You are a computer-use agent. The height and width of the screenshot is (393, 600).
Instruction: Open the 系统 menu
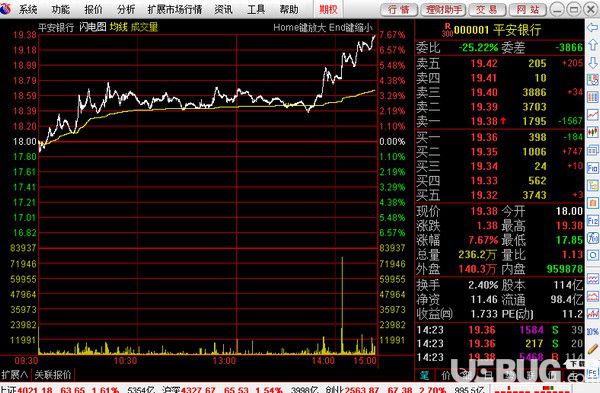click(x=28, y=9)
